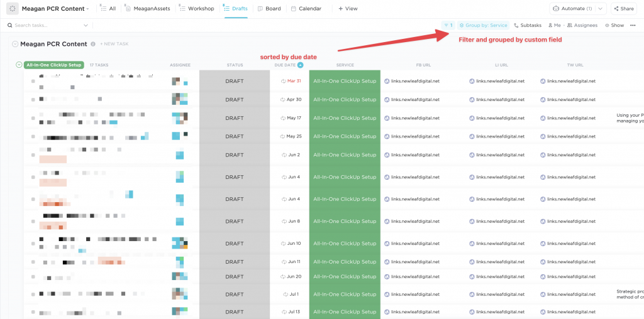Click the globe icon in May 17 TW URL cell
Screen dimensions: 644x319
pyautogui.click(x=543, y=118)
